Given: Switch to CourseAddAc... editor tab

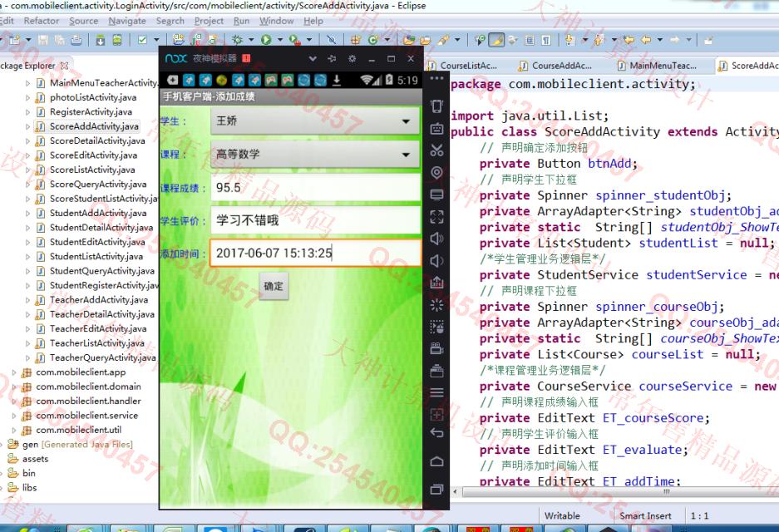Looking at the screenshot, I should pyautogui.click(x=561, y=66).
